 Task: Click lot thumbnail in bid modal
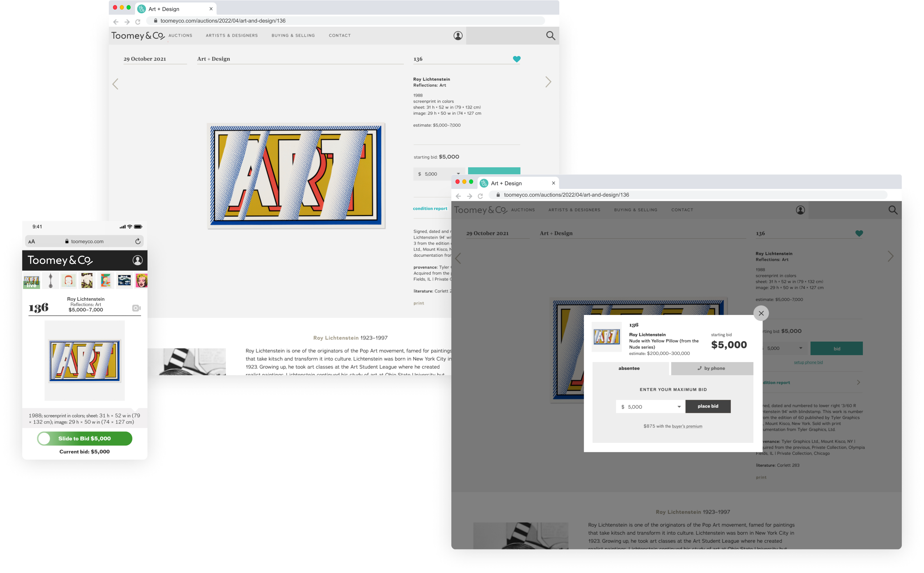(x=607, y=337)
